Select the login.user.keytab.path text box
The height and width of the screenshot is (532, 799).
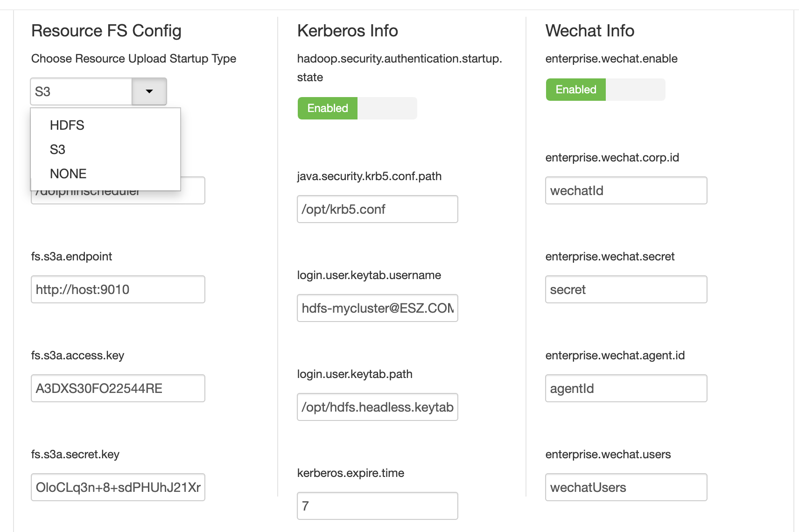[x=377, y=407]
